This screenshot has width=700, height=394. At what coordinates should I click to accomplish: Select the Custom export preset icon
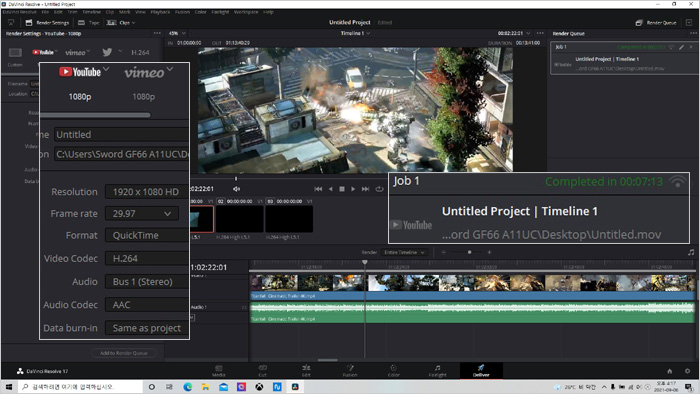pos(15,53)
